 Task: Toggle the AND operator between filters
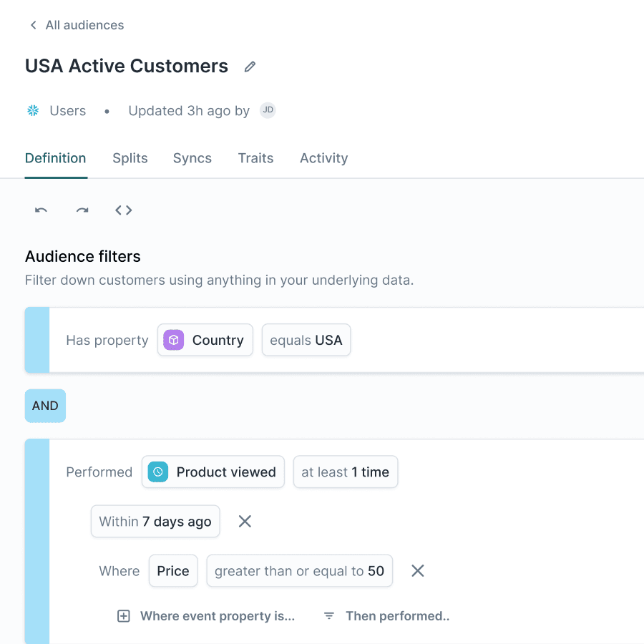[45, 405]
